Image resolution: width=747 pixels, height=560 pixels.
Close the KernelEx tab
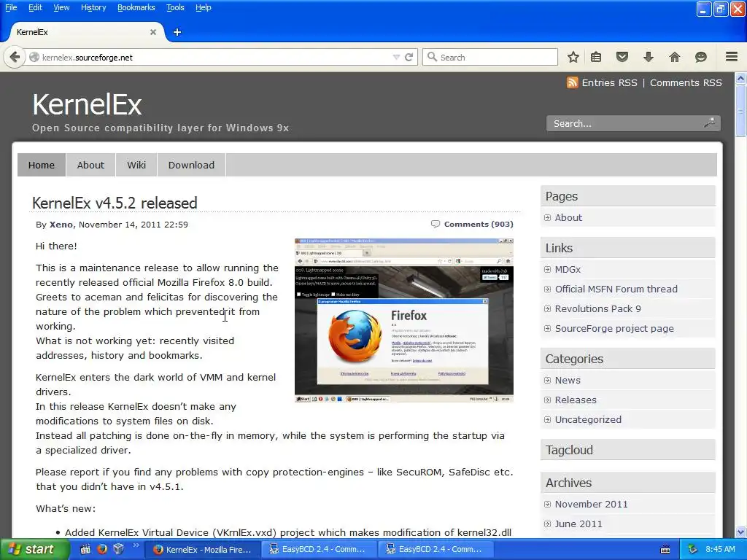tap(153, 32)
